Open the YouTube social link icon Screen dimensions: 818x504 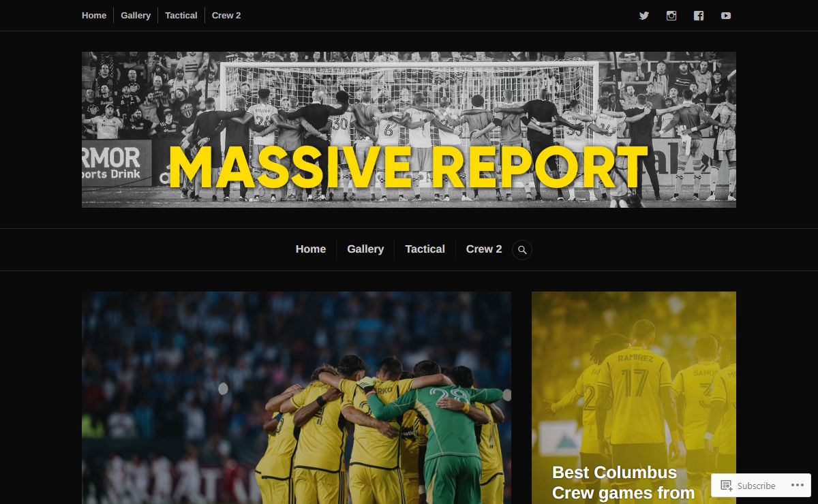(726, 16)
